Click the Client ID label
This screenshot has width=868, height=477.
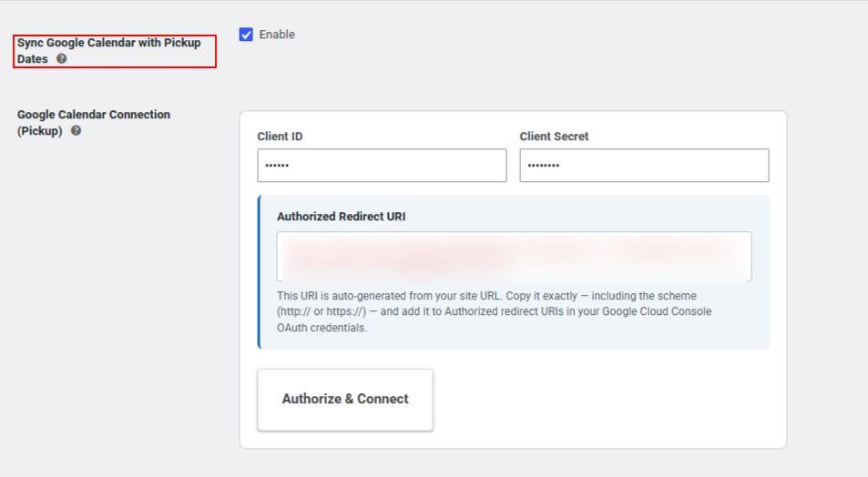click(280, 137)
